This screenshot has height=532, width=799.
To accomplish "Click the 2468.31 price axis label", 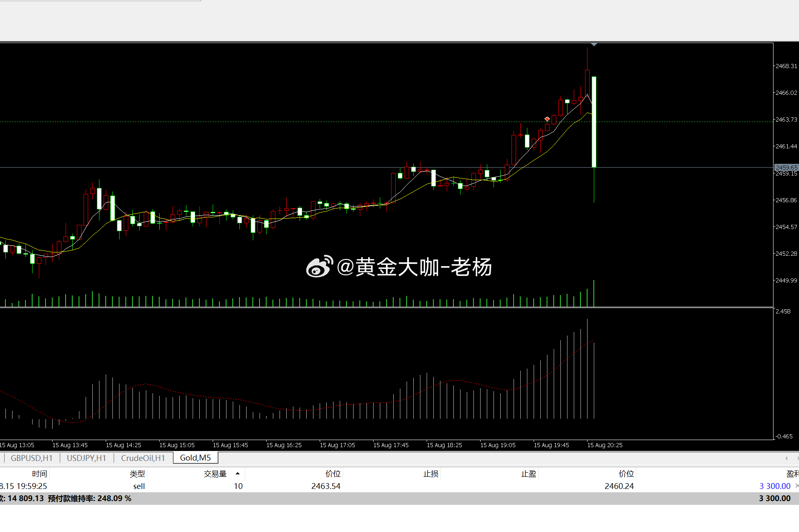I will tap(786, 66).
